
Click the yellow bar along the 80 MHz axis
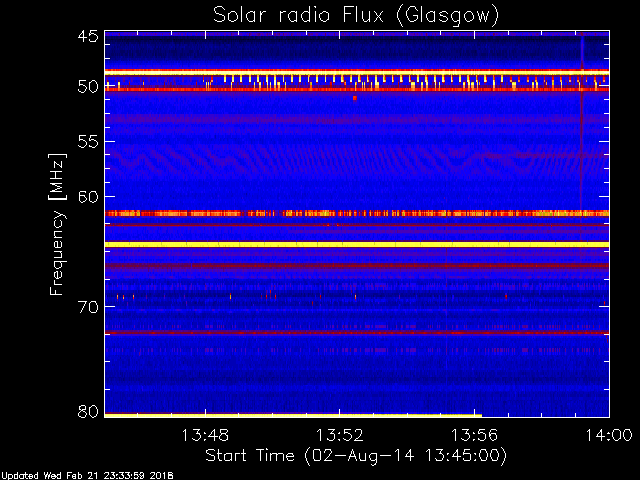tap(293, 415)
